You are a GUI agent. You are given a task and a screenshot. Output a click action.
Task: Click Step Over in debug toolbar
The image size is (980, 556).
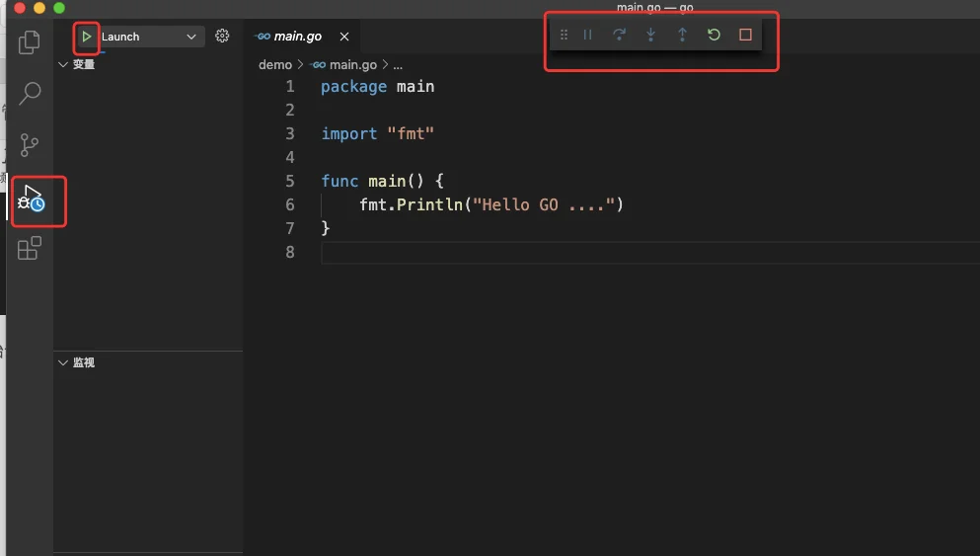click(619, 35)
